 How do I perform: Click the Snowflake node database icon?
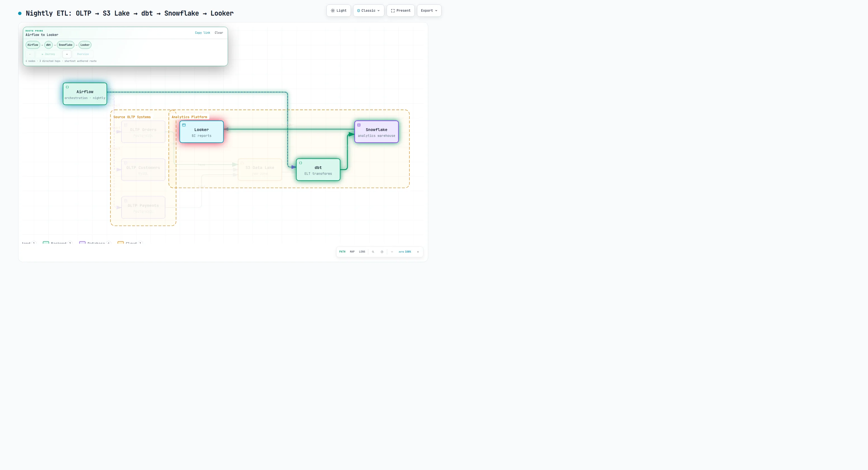(x=359, y=125)
